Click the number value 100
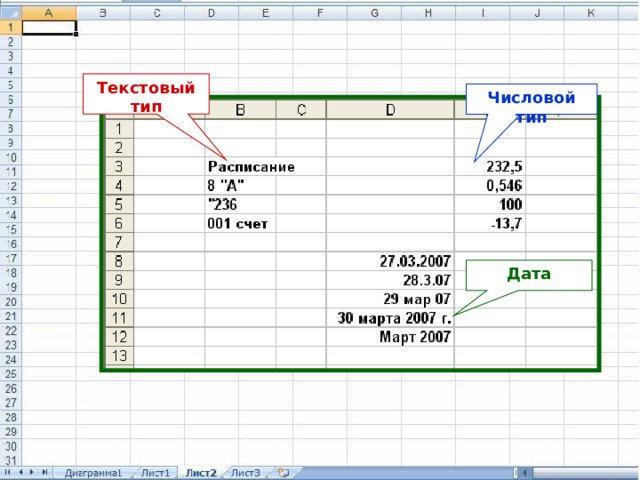 click(x=511, y=204)
